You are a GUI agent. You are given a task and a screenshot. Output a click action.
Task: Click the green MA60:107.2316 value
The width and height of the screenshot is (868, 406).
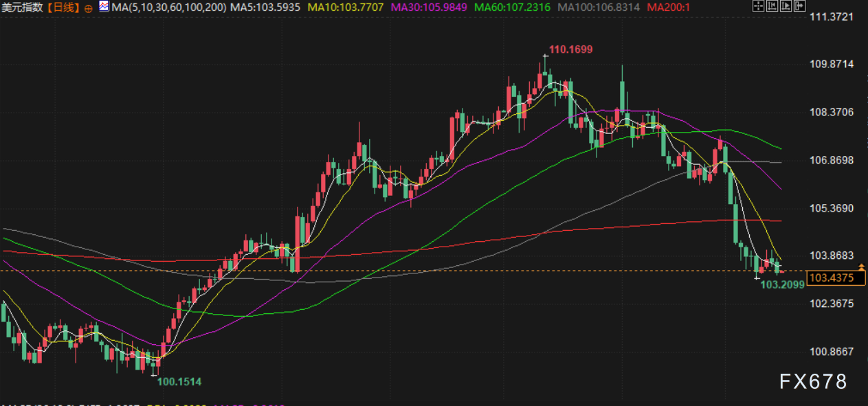(514, 8)
